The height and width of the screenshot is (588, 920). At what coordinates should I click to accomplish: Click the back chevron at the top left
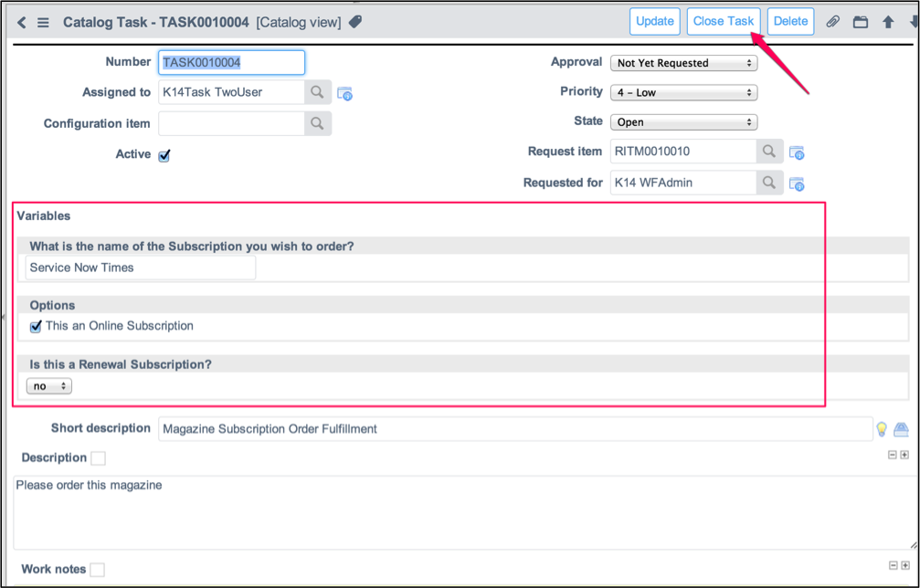click(19, 20)
